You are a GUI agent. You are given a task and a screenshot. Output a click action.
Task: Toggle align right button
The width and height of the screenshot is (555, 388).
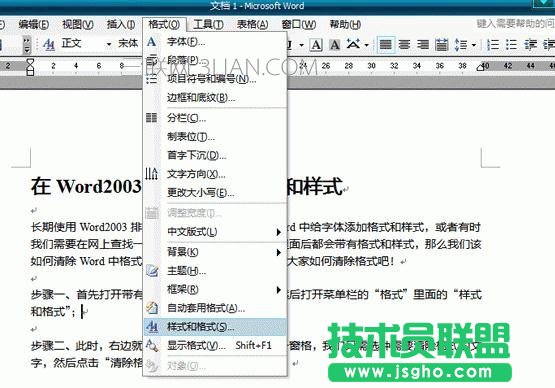(423, 45)
